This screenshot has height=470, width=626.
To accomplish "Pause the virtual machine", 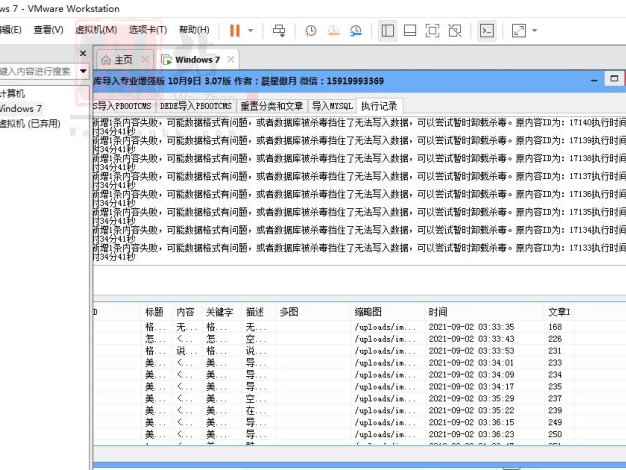I will coord(235,30).
